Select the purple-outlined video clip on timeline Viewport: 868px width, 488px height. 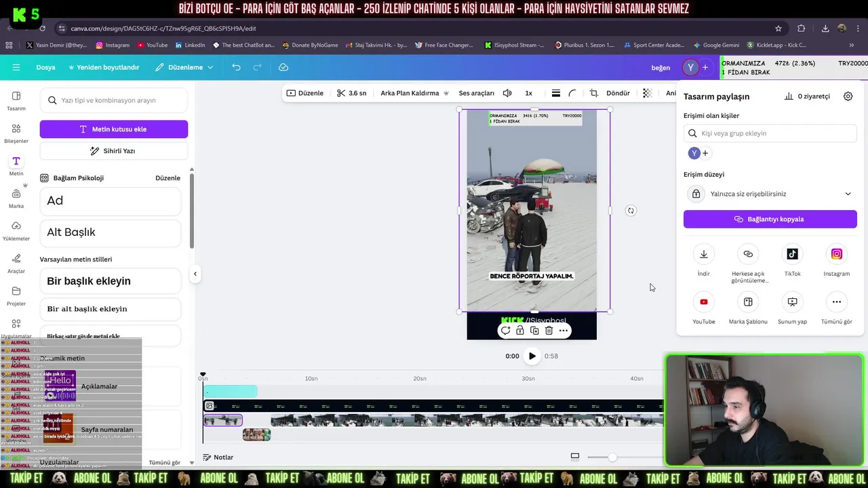(223, 421)
